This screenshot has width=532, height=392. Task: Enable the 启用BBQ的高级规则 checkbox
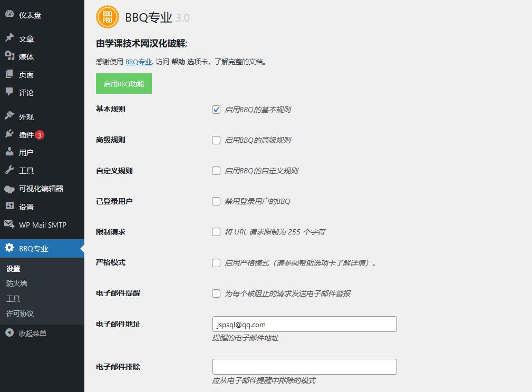[216, 140]
